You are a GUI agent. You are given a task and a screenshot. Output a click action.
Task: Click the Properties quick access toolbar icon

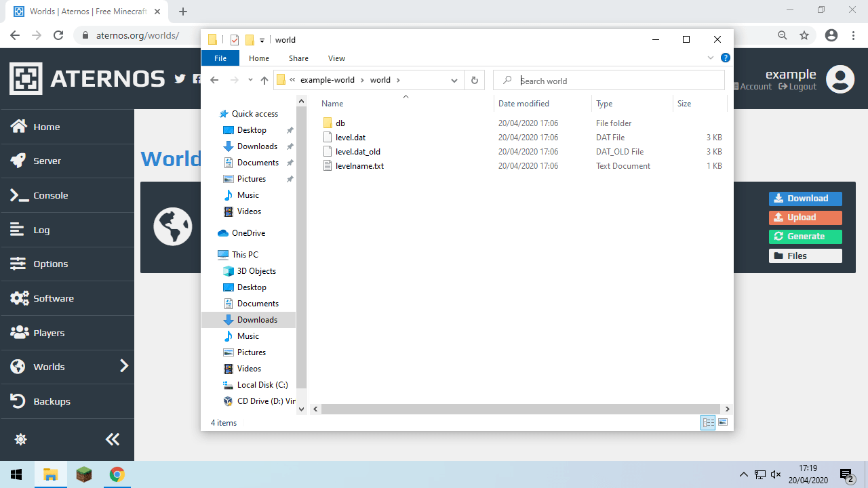(x=235, y=40)
